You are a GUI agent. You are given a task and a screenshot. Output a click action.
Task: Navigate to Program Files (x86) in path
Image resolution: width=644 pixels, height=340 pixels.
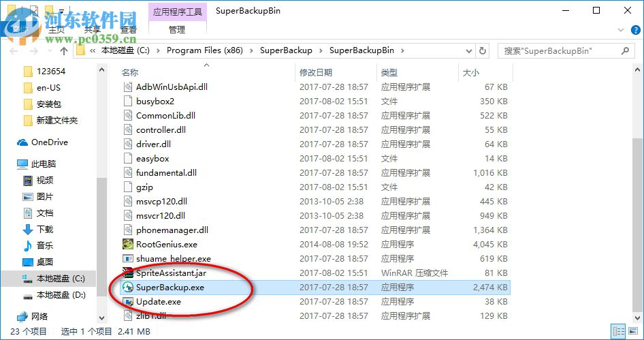tap(204, 50)
